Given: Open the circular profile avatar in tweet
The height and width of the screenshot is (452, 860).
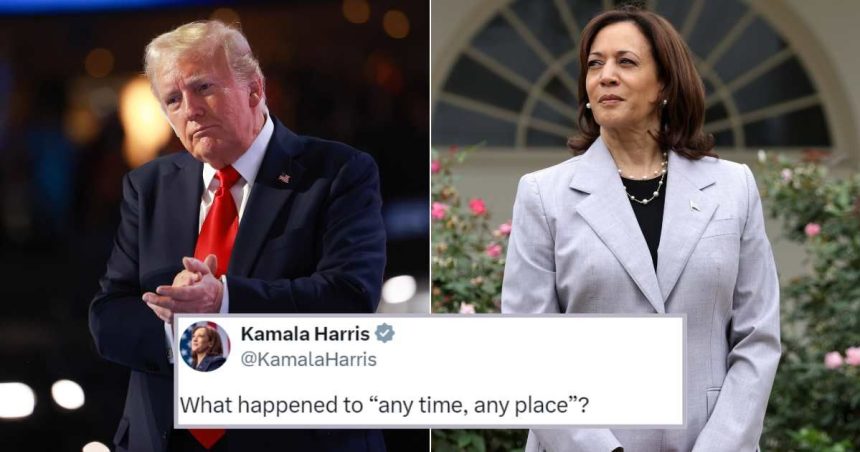Looking at the screenshot, I should [205, 346].
